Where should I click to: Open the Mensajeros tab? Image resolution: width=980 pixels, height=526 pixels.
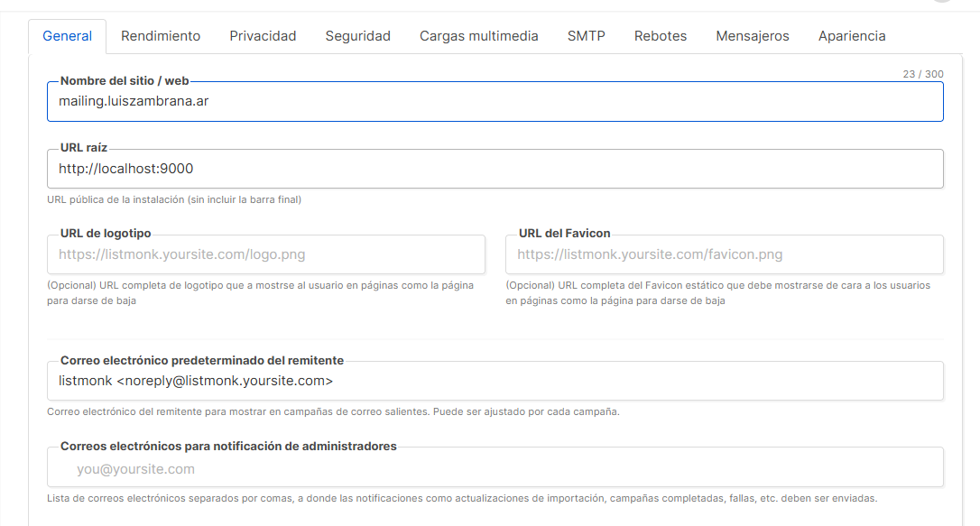752,36
